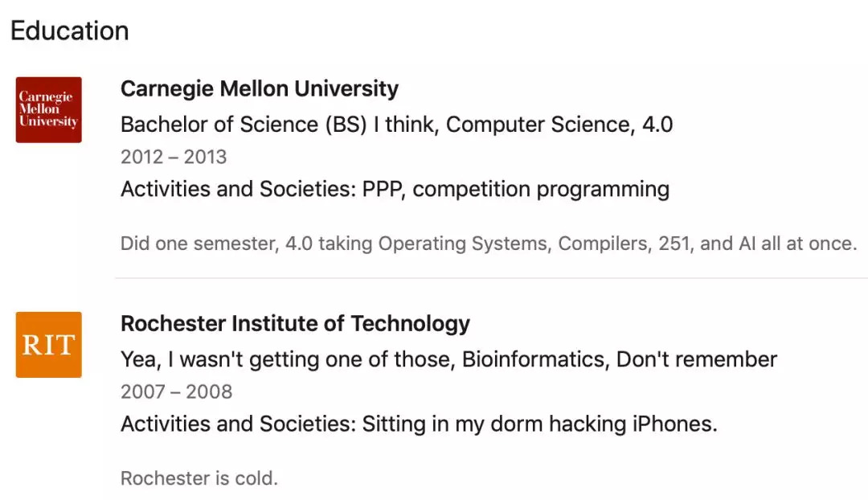Click the "Rochester is cold." description
The image size is (868, 500).
(199, 478)
